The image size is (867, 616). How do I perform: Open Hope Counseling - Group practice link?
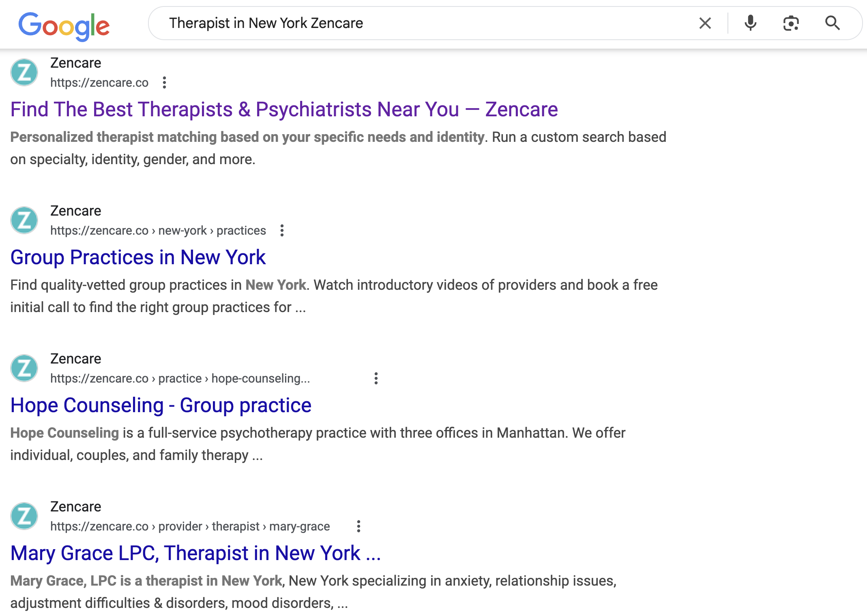coord(161,405)
